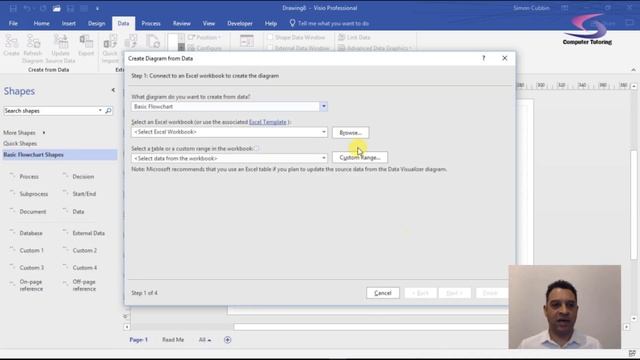The width and height of the screenshot is (640, 360).
Task: Save the drawing from Quick Access toolbar
Action: click(x=13, y=8)
